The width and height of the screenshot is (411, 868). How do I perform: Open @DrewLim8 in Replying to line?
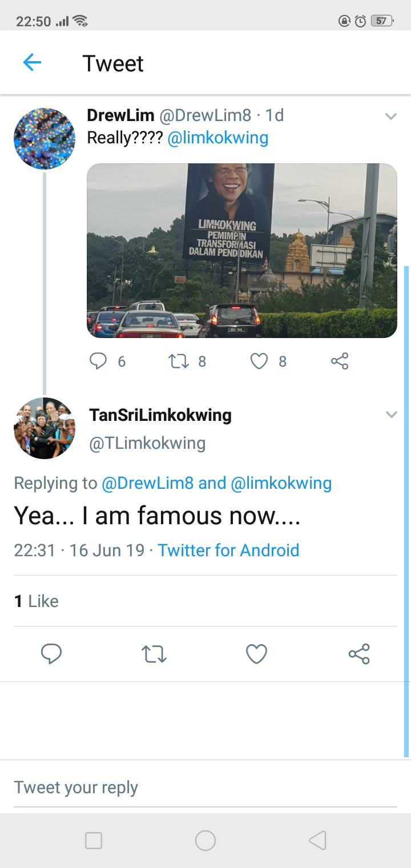[x=148, y=483]
